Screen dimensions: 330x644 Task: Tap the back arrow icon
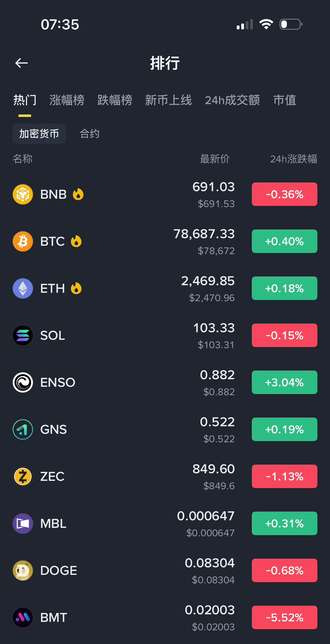pos(22,63)
